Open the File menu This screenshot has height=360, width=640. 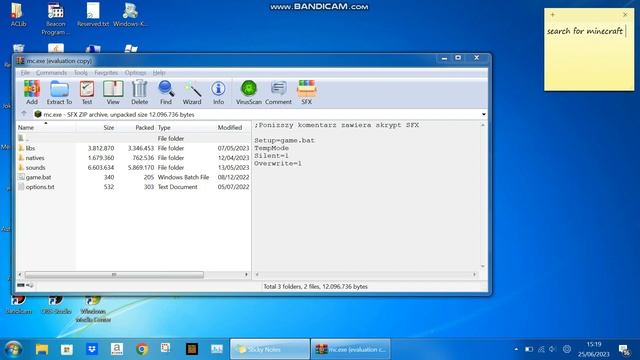pos(25,73)
